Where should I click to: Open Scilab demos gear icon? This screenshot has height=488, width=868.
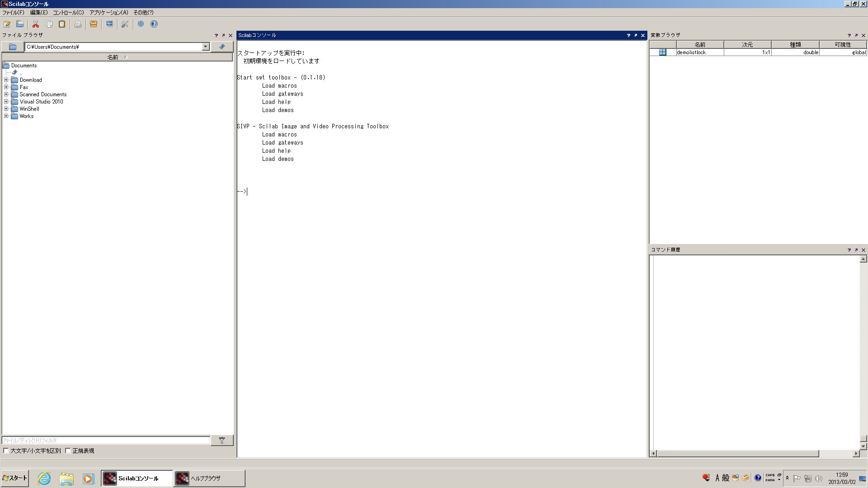coord(141,24)
